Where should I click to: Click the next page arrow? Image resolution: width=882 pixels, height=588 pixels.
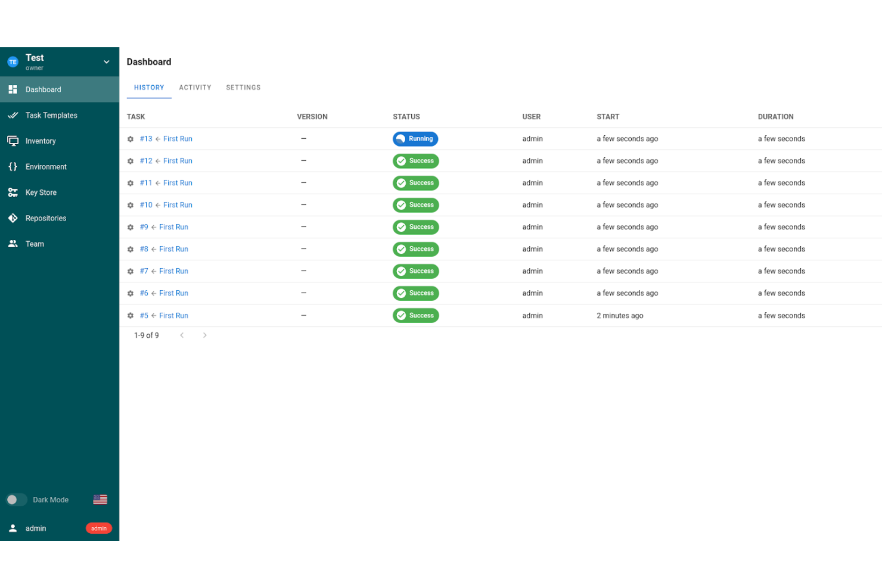(204, 335)
